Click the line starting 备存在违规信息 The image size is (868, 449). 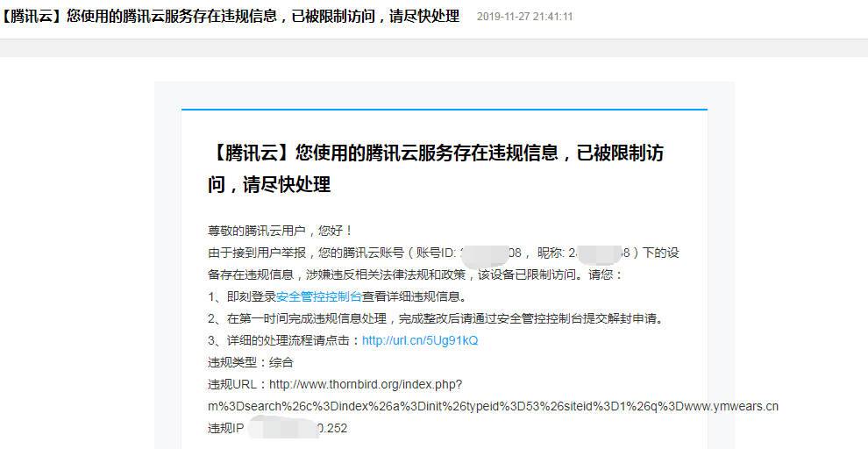click(416, 274)
